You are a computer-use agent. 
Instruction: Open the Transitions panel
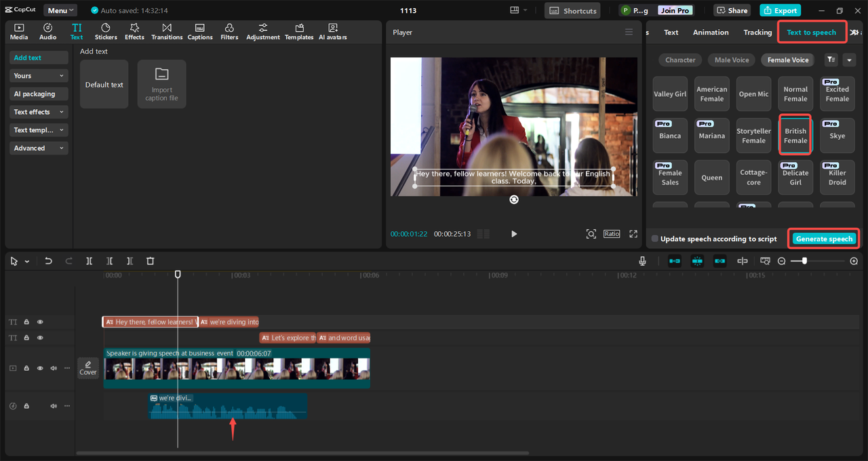click(167, 32)
